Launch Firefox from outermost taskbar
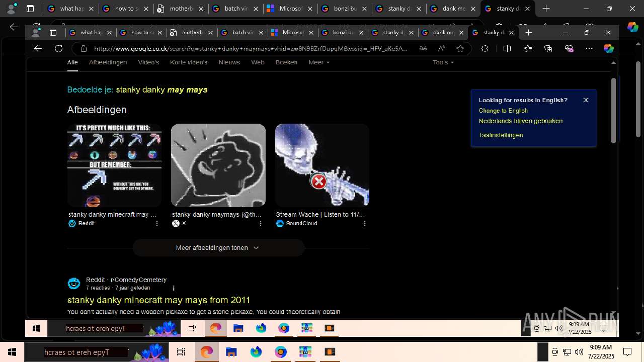 [x=256, y=352]
